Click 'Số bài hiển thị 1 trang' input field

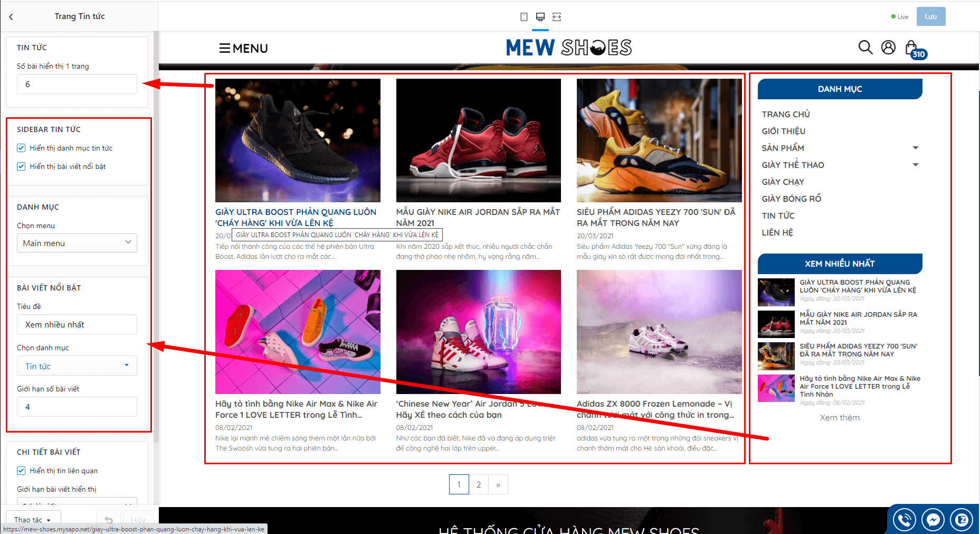[77, 84]
